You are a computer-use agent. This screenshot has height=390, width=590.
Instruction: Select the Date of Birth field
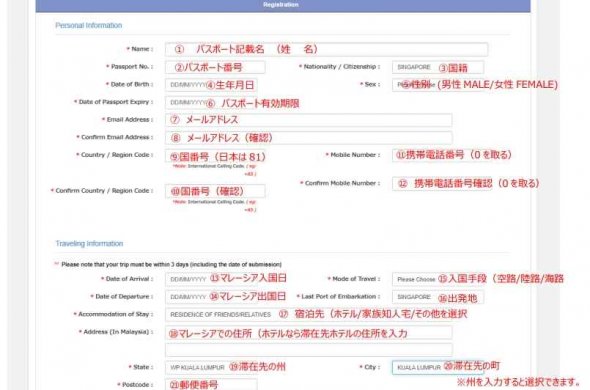click(211, 85)
